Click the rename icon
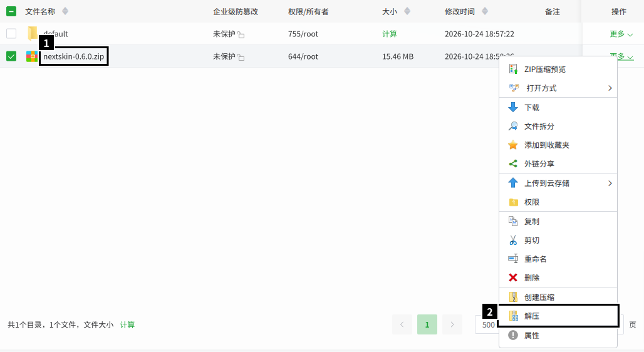This screenshot has height=352, width=644. 513,259
